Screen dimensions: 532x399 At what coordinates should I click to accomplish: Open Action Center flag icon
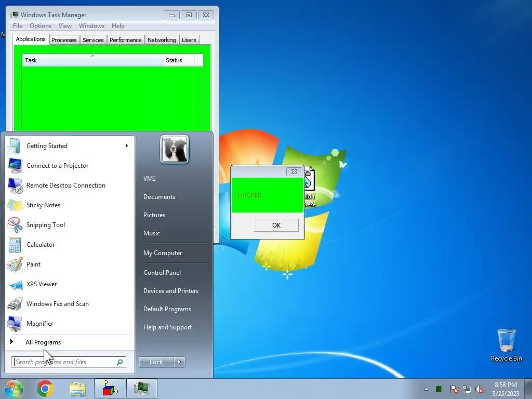point(454,389)
